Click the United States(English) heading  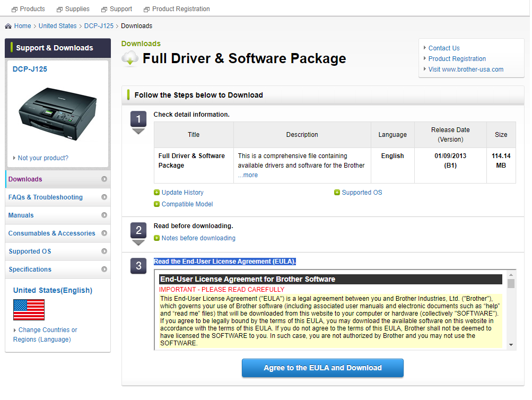click(53, 290)
